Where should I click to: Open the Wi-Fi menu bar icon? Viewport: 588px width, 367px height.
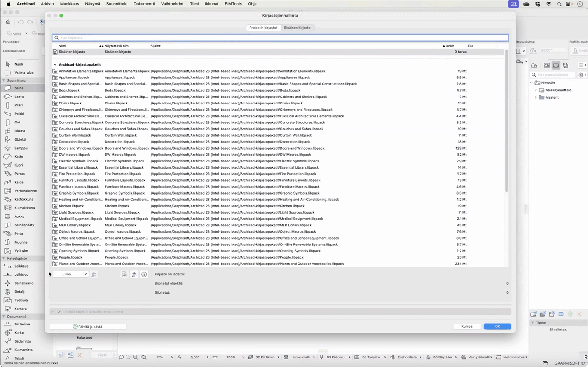(x=548, y=4)
